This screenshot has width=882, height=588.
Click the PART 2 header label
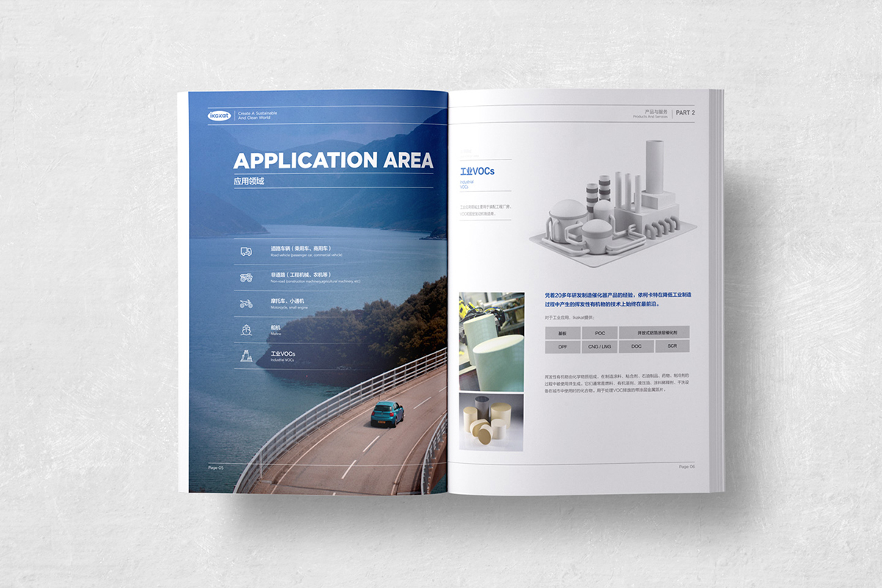coord(685,112)
